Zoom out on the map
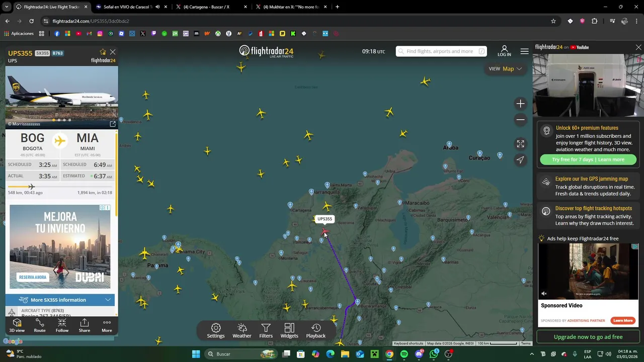 [x=520, y=120]
